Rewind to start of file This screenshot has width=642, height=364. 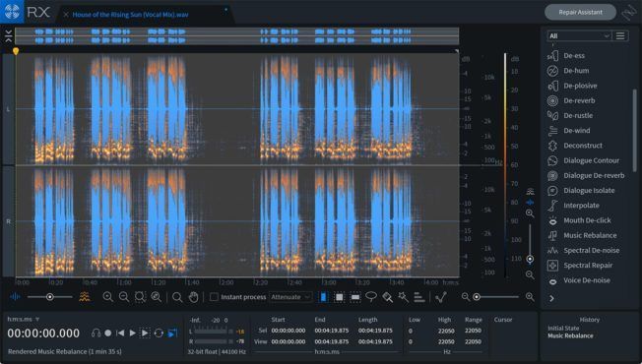pos(120,334)
